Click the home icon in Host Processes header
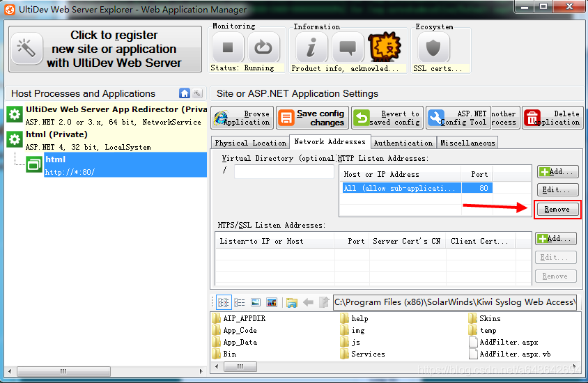The width and height of the screenshot is (588, 383). click(x=185, y=93)
